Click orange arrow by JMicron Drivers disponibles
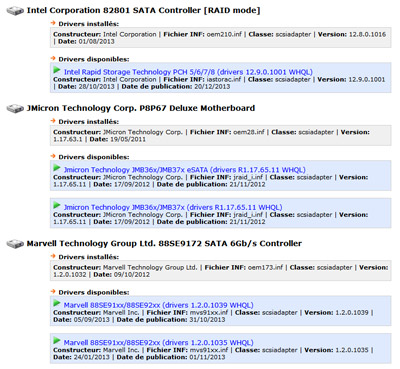 click(x=53, y=156)
